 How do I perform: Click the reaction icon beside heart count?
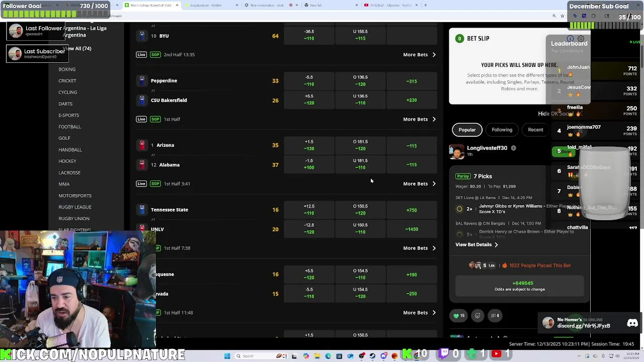point(477,316)
